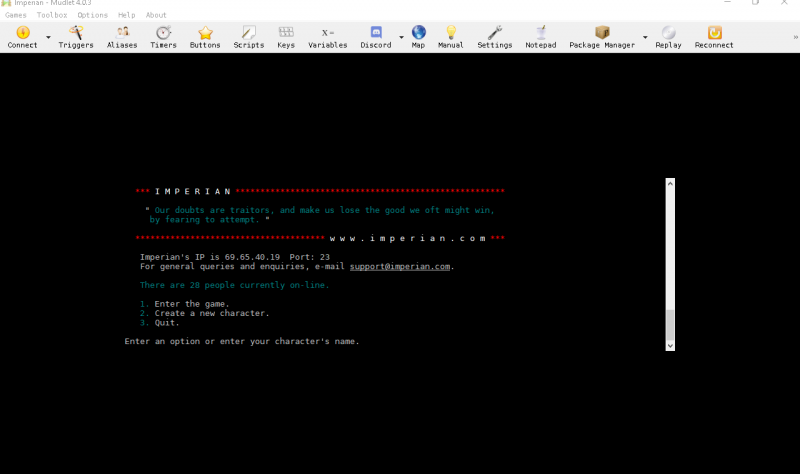This screenshot has width=800, height=474.
Task: Click the console scrollbar thumb
Action: coord(670,325)
